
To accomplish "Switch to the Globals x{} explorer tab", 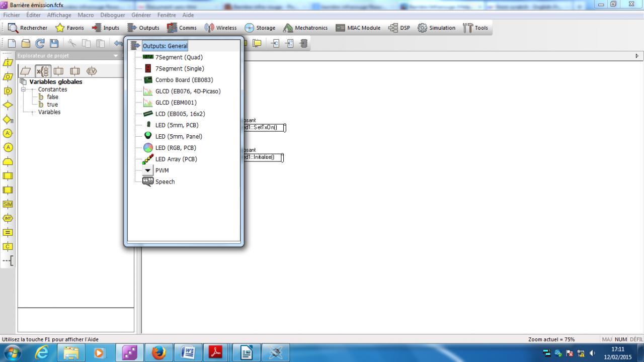I will click(x=43, y=71).
